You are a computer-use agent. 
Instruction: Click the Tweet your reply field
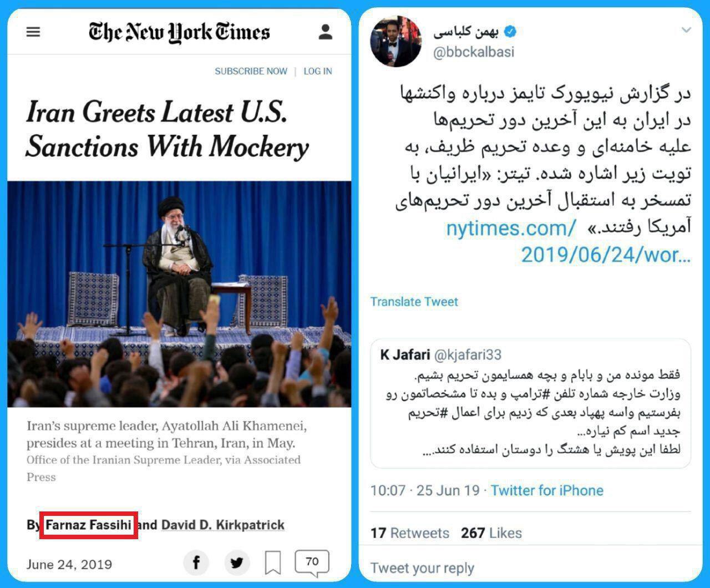coord(530,568)
